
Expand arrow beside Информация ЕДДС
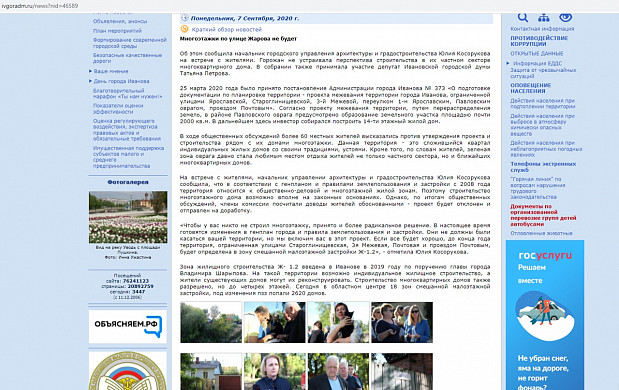[508, 63]
